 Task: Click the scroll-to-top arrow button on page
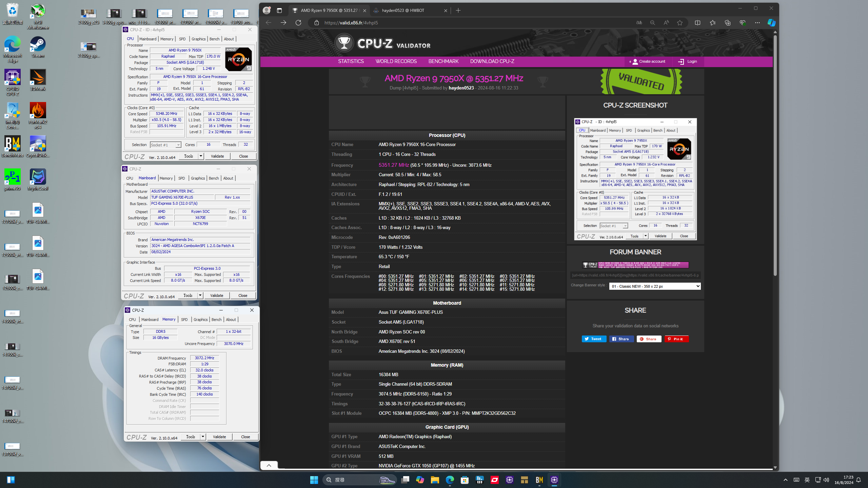pyautogui.click(x=269, y=465)
